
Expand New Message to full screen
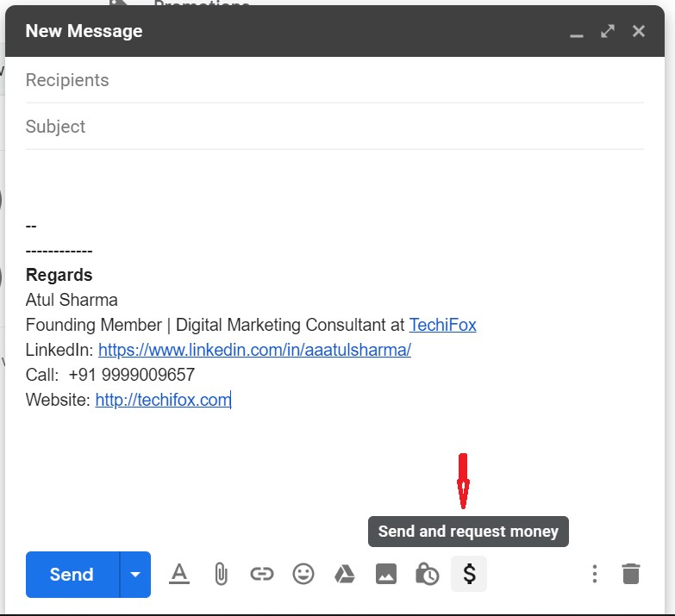point(608,31)
